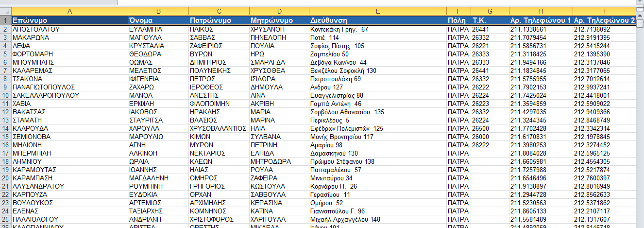Click the Αρ. Τηλεφώνου 1 header cell
Image resolution: width=644 pixels, height=228 pixels.
tap(540, 20)
